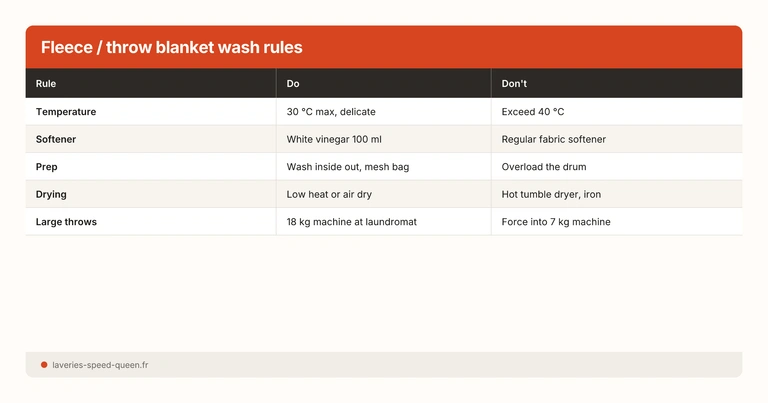This screenshot has height=403, width=768.
Task: Select the 'Rule' column header
Action: click(46, 84)
